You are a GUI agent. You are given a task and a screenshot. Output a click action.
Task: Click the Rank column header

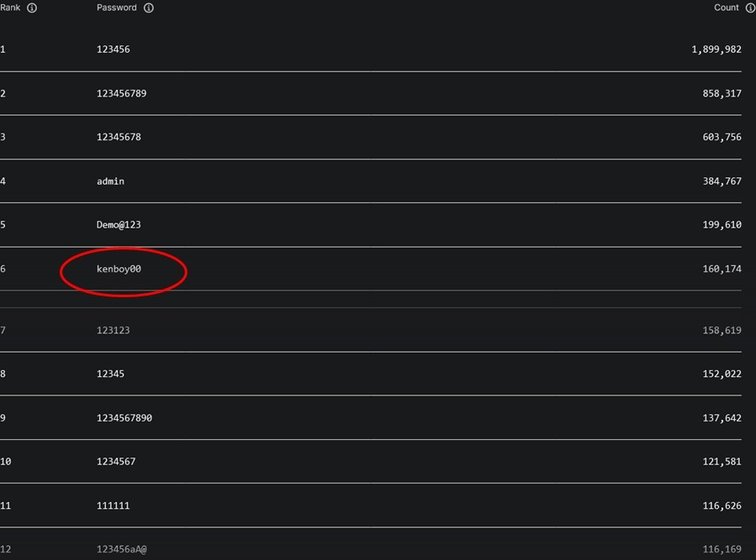point(12,8)
